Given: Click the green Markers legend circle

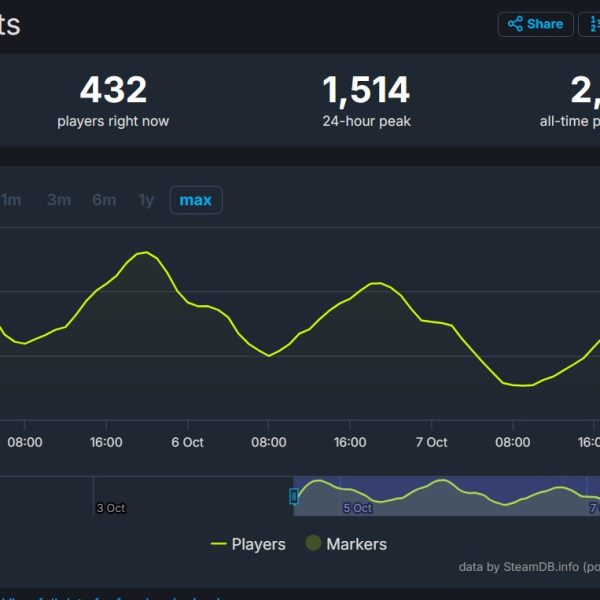Looking at the screenshot, I should [313, 543].
